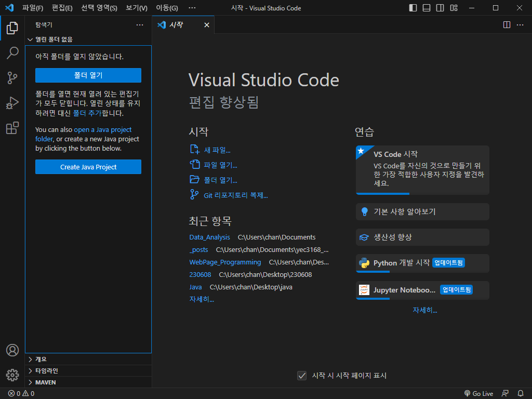The width and height of the screenshot is (532, 399).
Task: Open the 선택 영역(S) menu
Action: click(x=99, y=8)
